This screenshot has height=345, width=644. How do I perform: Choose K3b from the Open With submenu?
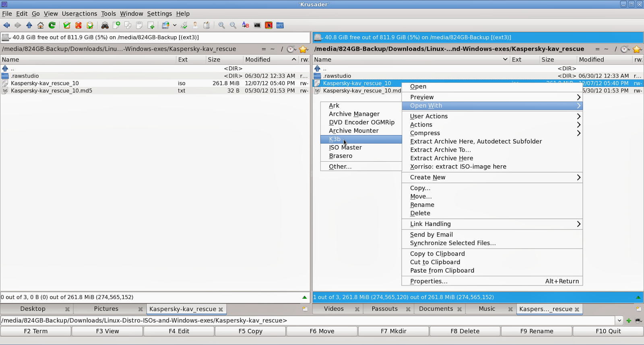[361, 139]
